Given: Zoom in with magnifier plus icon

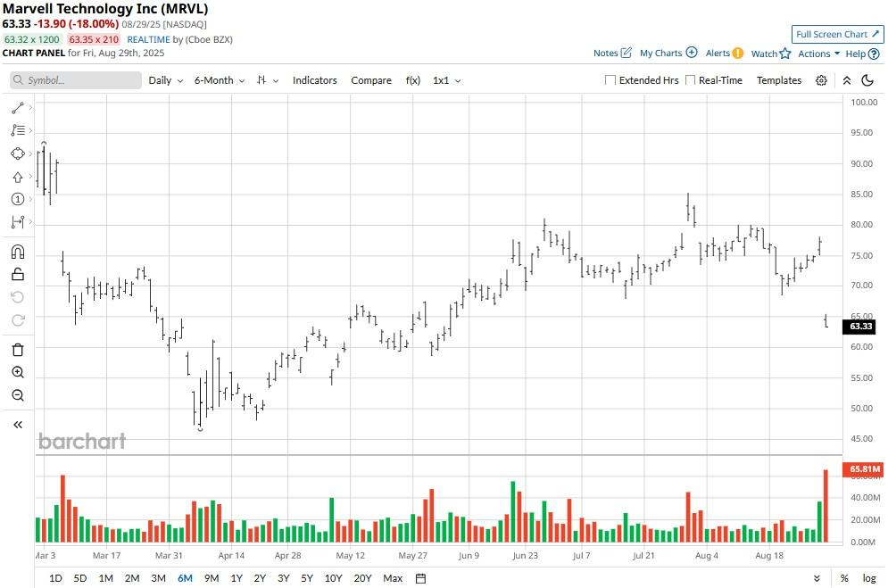Looking at the screenshot, I should point(18,372).
